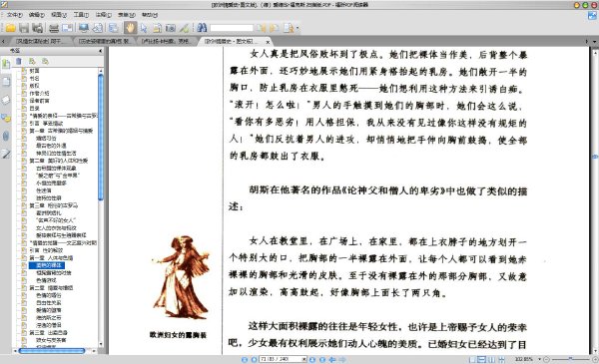Open the zoom percentage dropdown arrow
This screenshot has width=599, height=364.
pos(539,359)
